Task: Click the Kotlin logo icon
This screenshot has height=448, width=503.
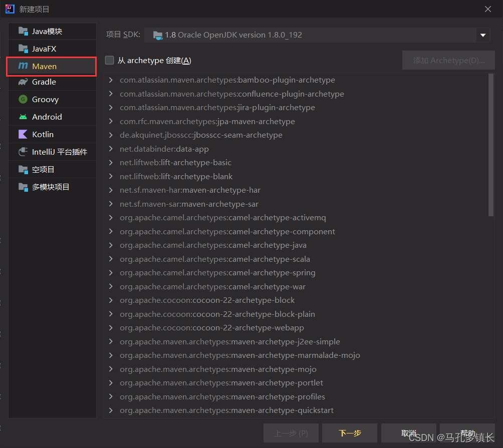Action: tap(23, 134)
